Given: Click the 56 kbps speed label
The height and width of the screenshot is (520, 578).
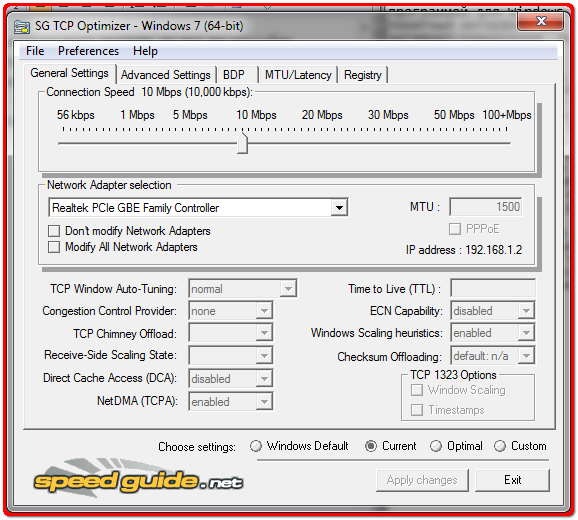Looking at the screenshot, I should 76,115.
